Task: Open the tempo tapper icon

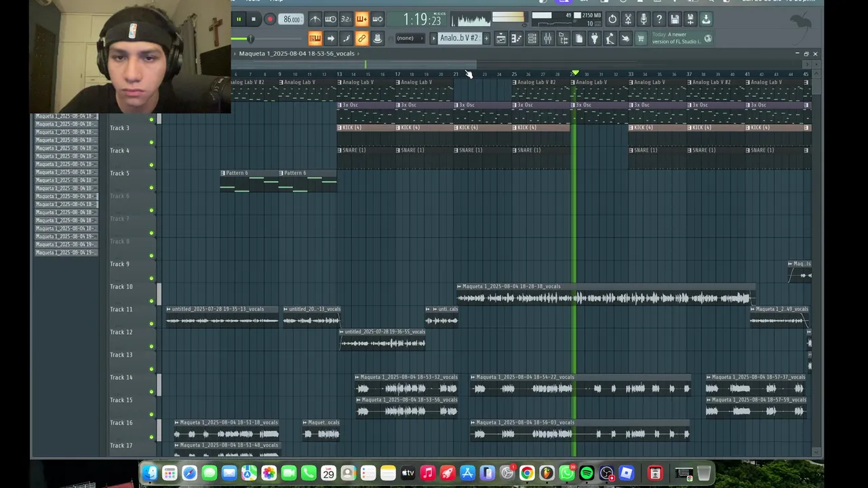Action: [x=610, y=39]
